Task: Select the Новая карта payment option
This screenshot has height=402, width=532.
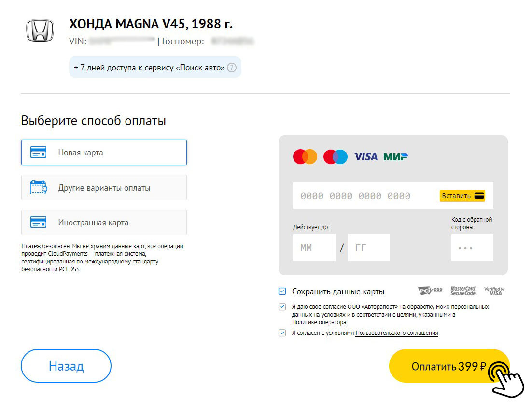Action: click(x=104, y=152)
